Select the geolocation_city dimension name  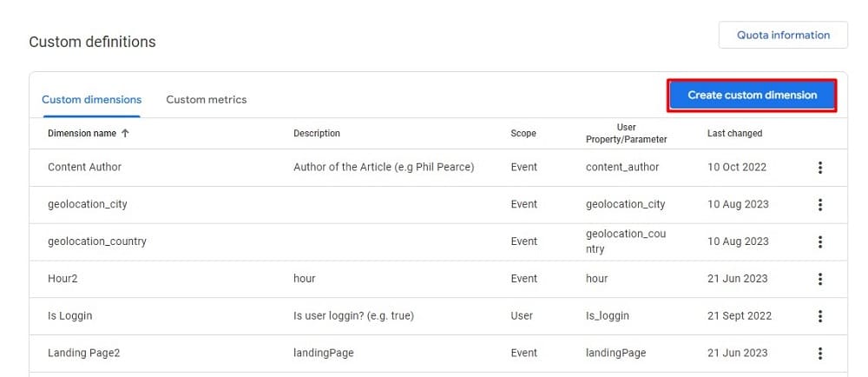pyautogui.click(x=88, y=204)
